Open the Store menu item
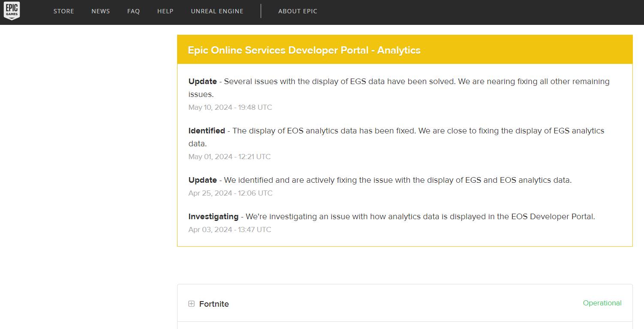Image resolution: width=644 pixels, height=329 pixels. click(63, 11)
